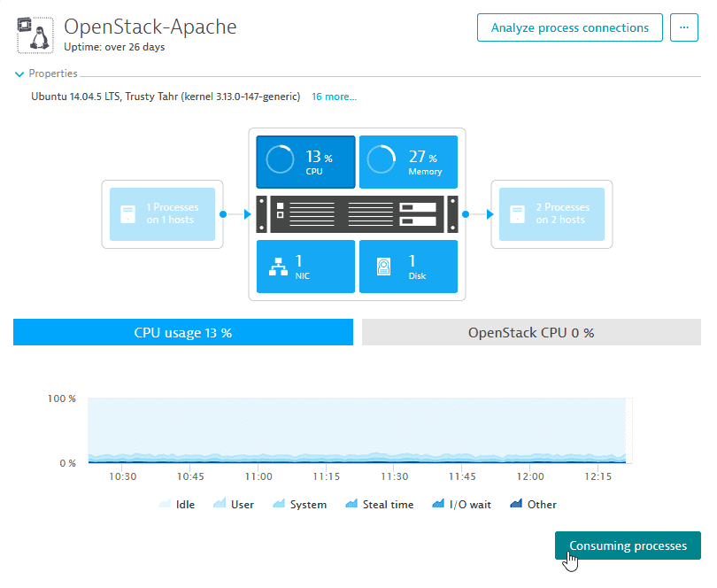
Task: Toggle System series in chart legend
Action: [300, 504]
